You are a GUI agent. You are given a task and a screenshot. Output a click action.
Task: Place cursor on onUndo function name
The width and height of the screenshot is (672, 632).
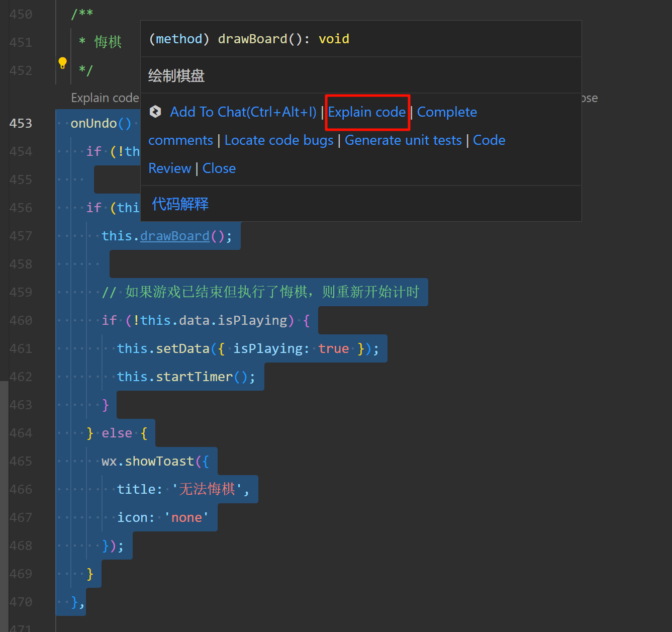pos(93,123)
